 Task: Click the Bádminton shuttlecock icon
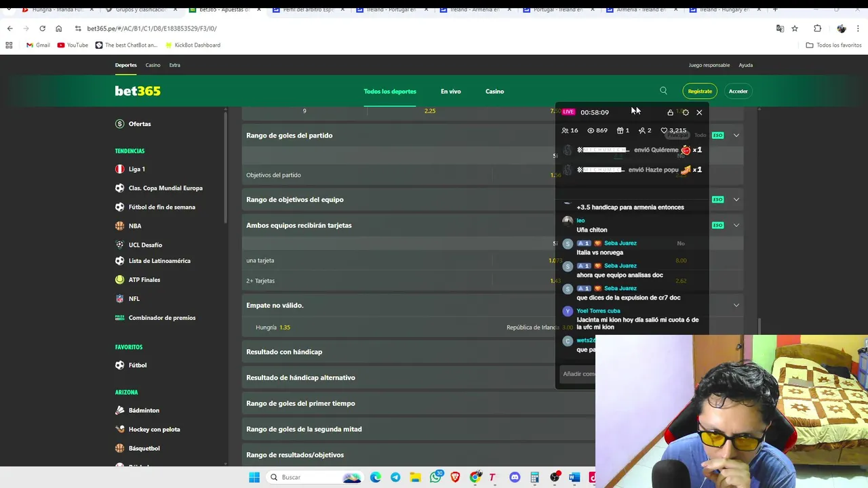(x=120, y=410)
